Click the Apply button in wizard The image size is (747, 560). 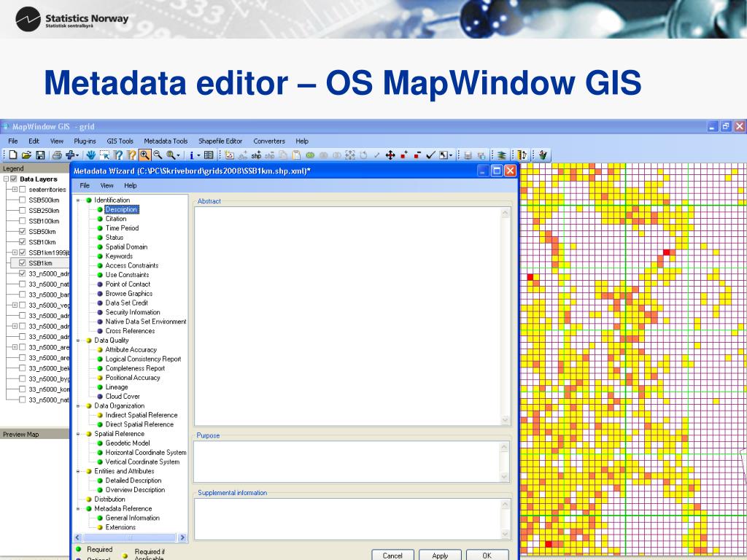point(440,555)
